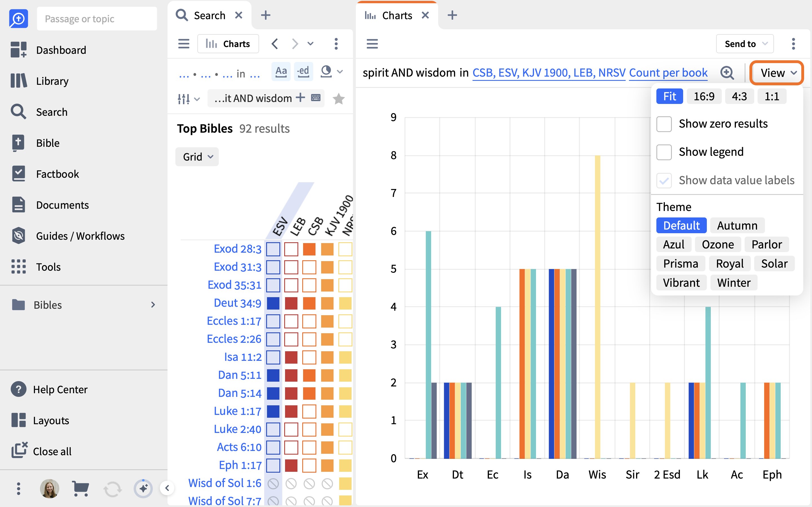Viewport: 812px width, 507px height.
Task: Click the favorite star icon
Action: [x=339, y=99]
